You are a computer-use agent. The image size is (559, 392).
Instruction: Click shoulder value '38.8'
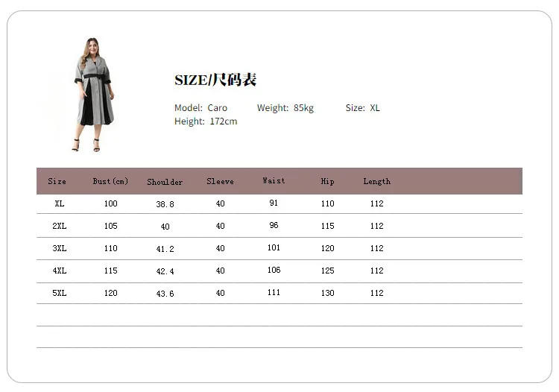(x=165, y=204)
